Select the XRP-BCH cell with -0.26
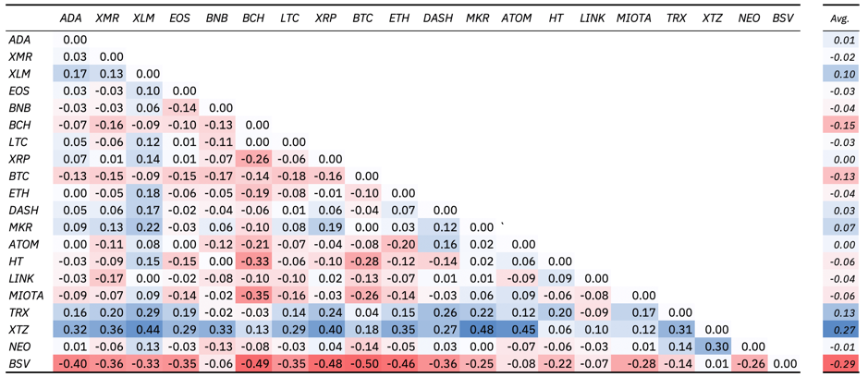The height and width of the screenshot is (377, 868). click(x=253, y=160)
